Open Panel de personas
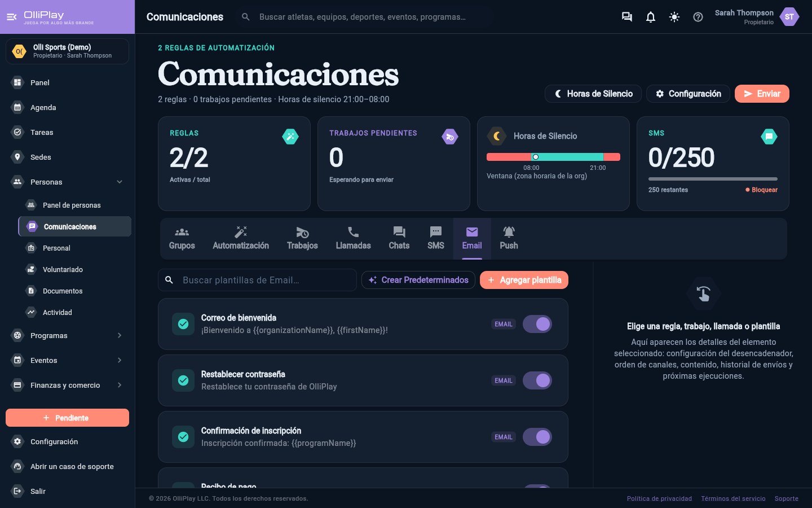The height and width of the screenshot is (508, 812). click(x=74, y=205)
